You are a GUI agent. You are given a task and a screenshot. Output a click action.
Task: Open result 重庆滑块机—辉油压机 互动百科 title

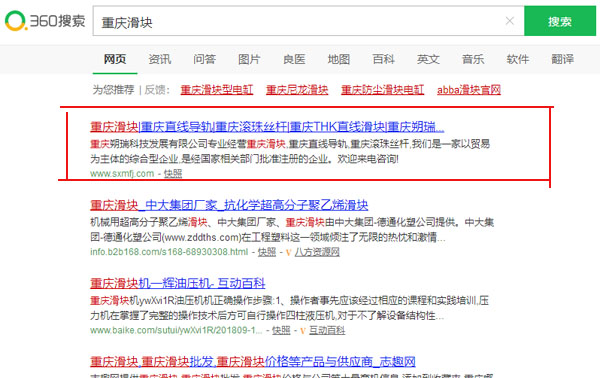tap(178, 284)
